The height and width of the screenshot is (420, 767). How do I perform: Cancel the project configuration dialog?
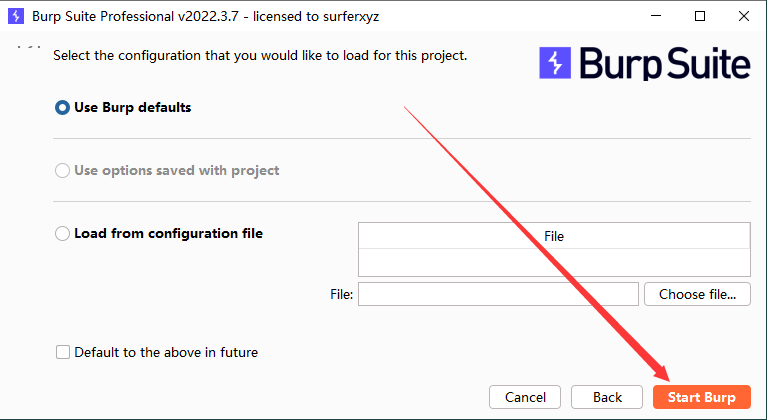[525, 397]
